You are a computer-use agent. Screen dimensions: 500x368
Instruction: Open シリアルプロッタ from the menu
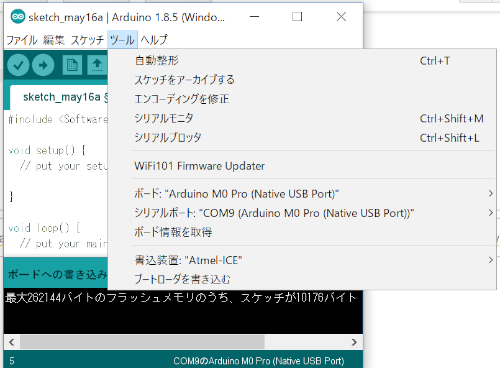[x=302, y=138]
